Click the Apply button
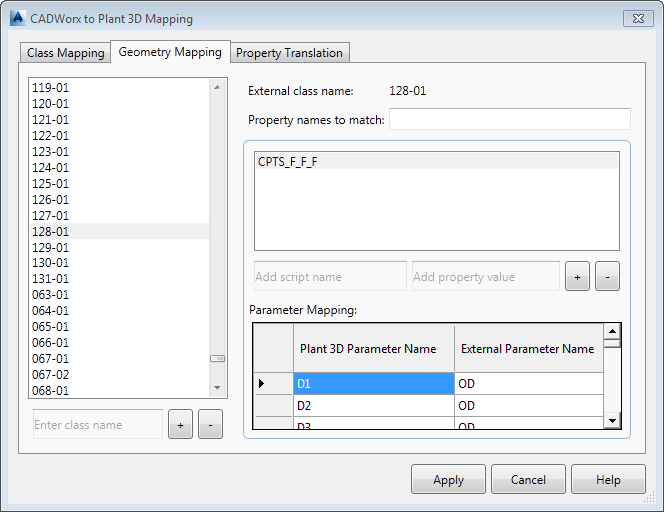Viewport: 664px width, 512px height. coord(448,480)
